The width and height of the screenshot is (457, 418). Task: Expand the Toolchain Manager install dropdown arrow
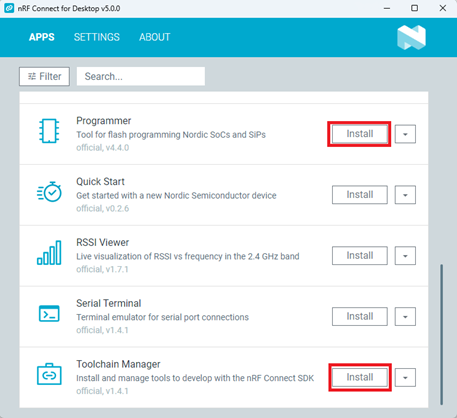point(405,377)
